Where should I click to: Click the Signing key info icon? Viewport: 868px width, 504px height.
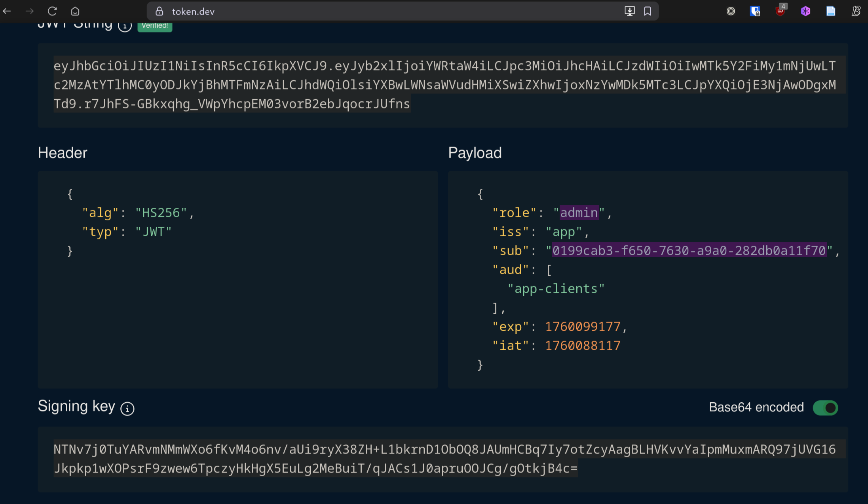point(127,409)
